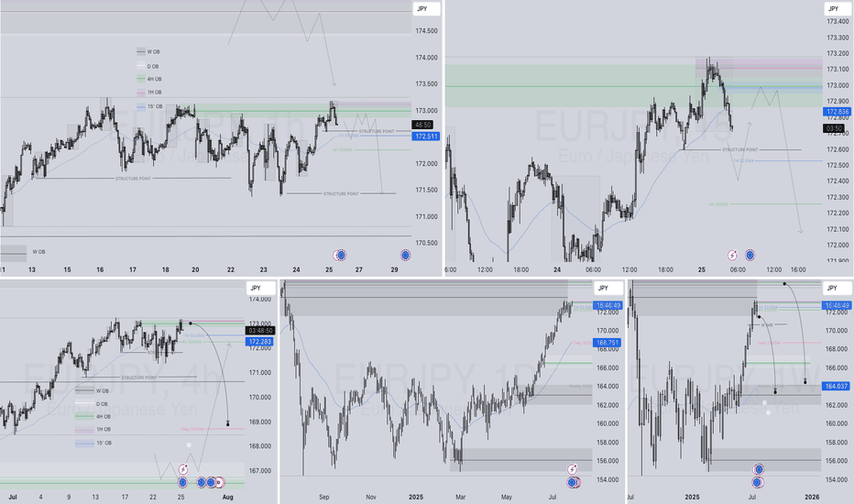Open the blue event icon below lightning on 1D chart
This screenshot has height=504, width=854.
[573, 482]
